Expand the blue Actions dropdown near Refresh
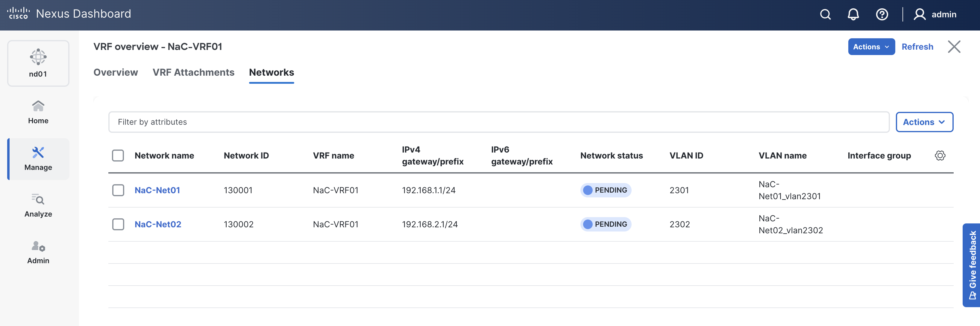The width and height of the screenshot is (980, 326). point(871,47)
